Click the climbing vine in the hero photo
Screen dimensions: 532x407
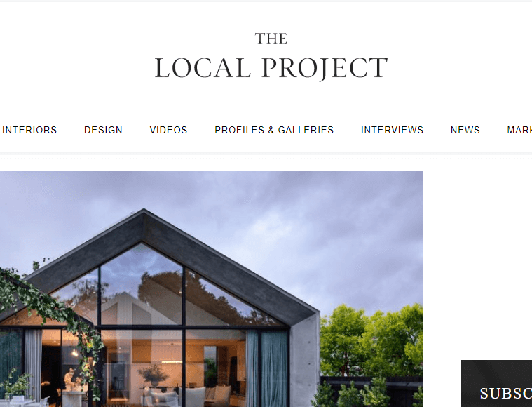[51, 316]
